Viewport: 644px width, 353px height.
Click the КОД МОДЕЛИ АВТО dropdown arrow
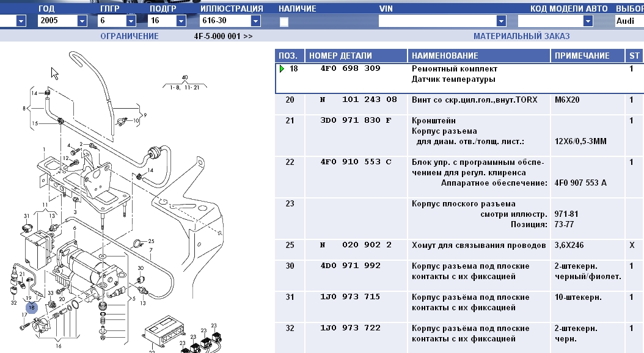point(588,21)
